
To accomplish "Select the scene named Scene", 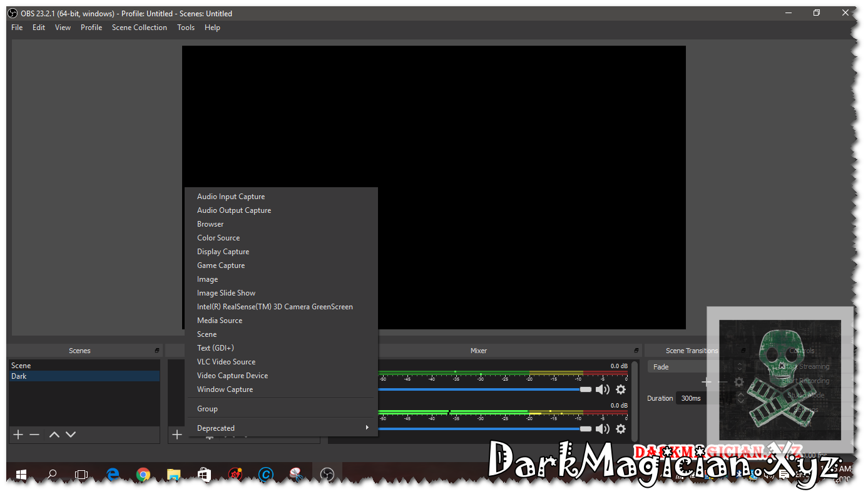I will [84, 366].
